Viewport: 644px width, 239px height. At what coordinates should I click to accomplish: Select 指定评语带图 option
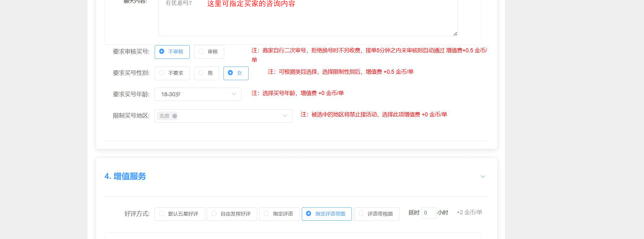pyautogui.click(x=326, y=214)
